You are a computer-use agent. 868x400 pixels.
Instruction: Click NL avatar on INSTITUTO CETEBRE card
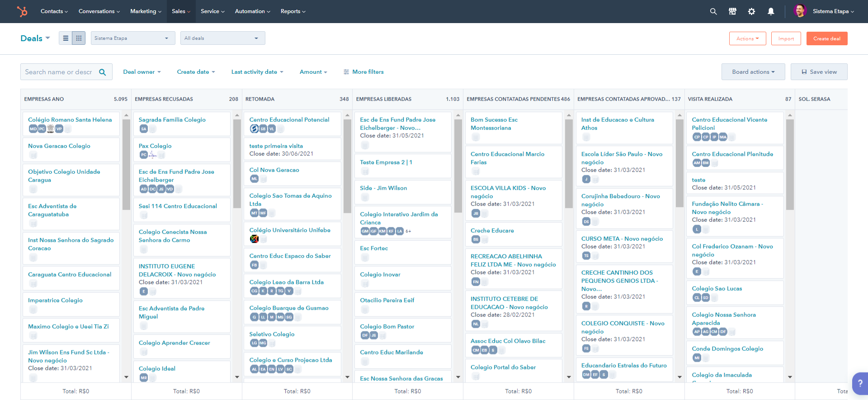[476, 324]
